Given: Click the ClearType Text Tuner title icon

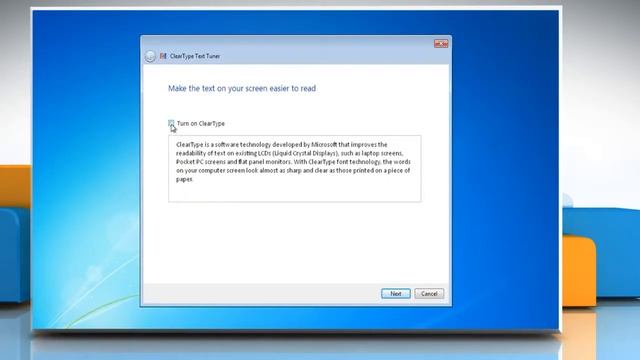Looking at the screenshot, I should point(163,56).
